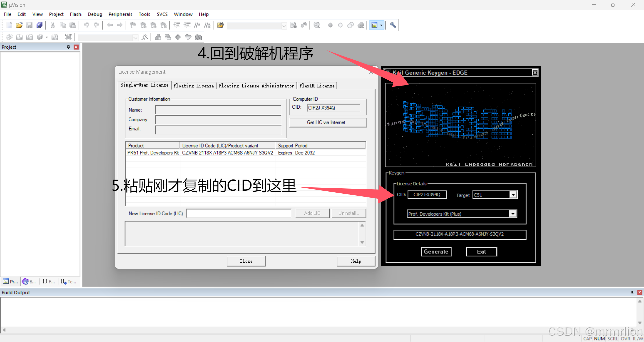Click the Target Options magic wand icon

145,37
